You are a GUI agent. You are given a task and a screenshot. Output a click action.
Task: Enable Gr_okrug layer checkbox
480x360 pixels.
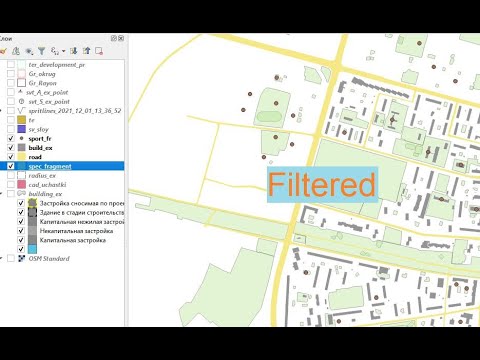[x=11, y=74]
